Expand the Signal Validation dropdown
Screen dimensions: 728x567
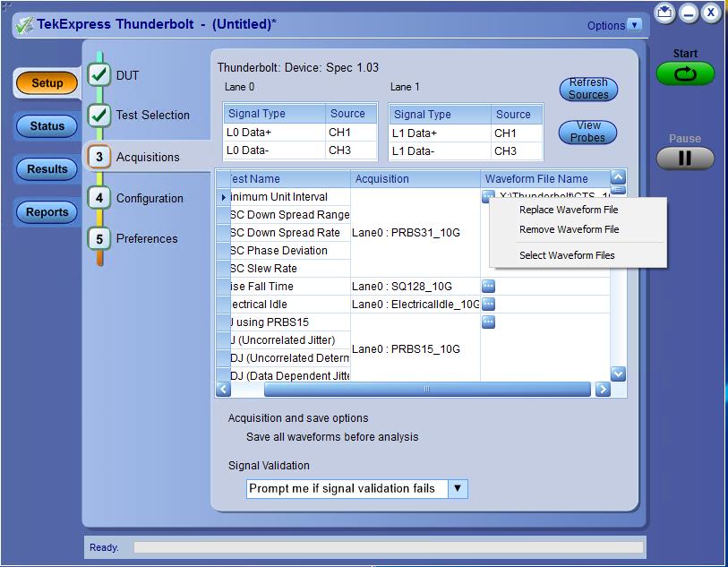[458, 488]
